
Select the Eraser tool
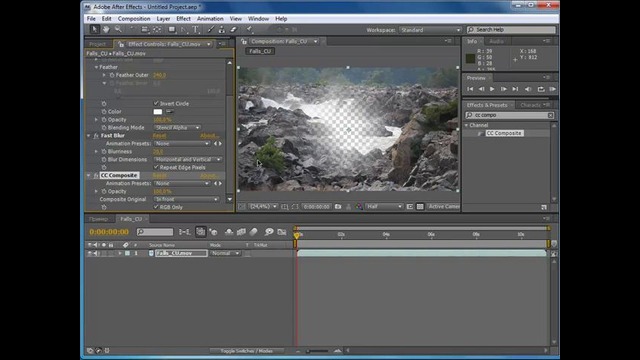coord(233,29)
